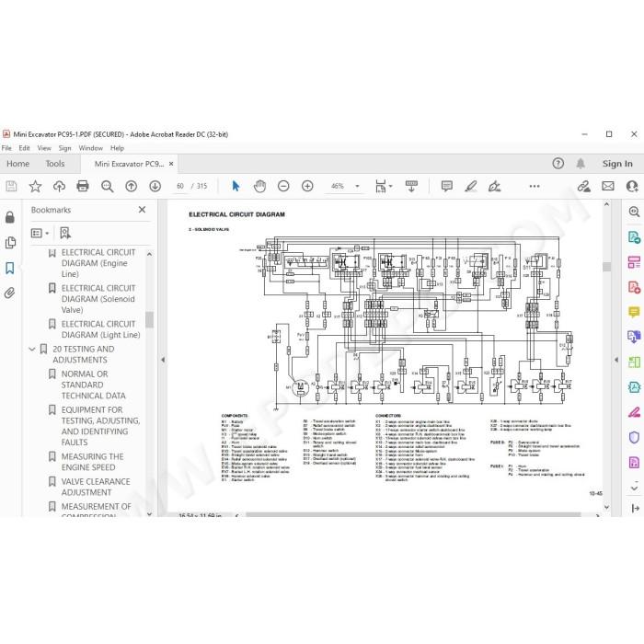Open Electrical Circuit Diagram Engine Line bookmark

click(98, 263)
